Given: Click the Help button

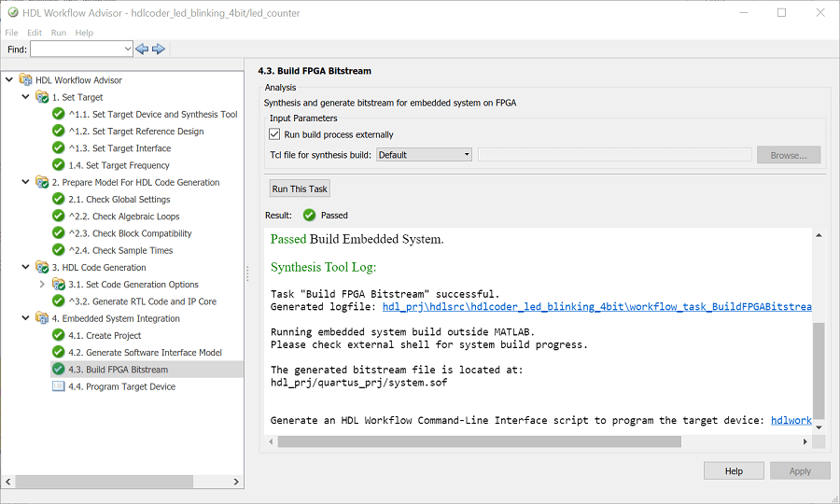Looking at the screenshot, I should pos(734,471).
